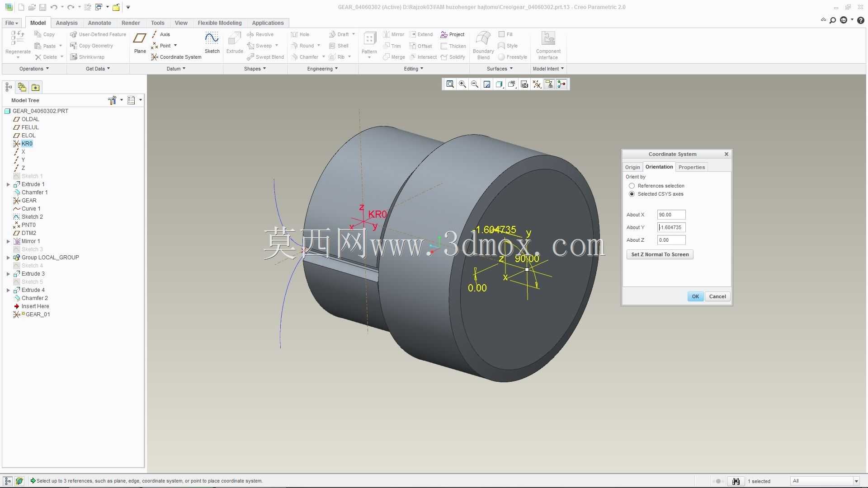Switch to the Flexible Modeling tab
The height and width of the screenshot is (488, 868).
point(219,23)
